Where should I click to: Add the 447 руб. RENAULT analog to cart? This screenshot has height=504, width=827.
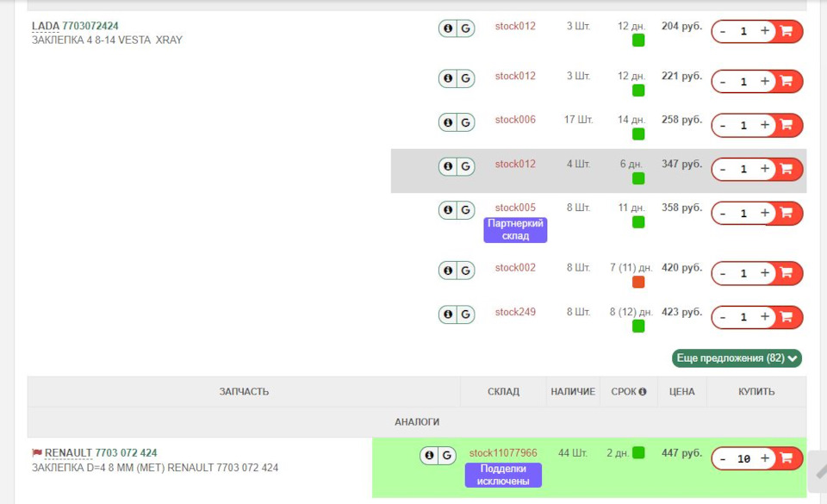787,458
